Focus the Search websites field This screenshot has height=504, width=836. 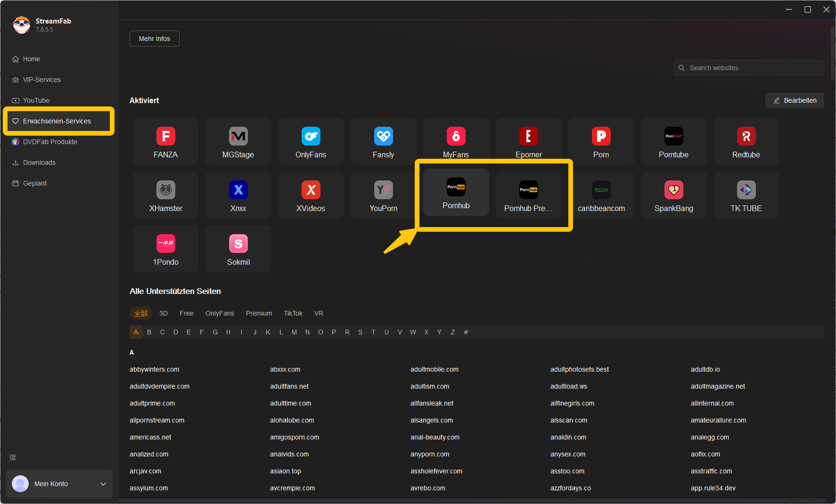(x=748, y=68)
